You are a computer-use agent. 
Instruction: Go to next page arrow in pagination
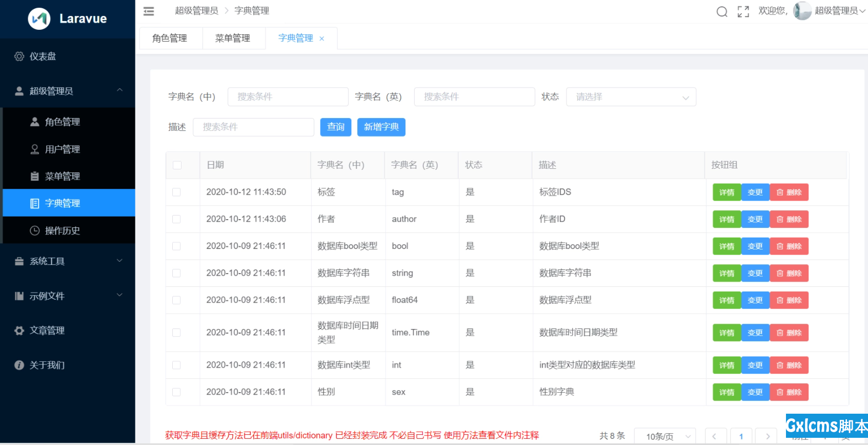coord(767,436)
